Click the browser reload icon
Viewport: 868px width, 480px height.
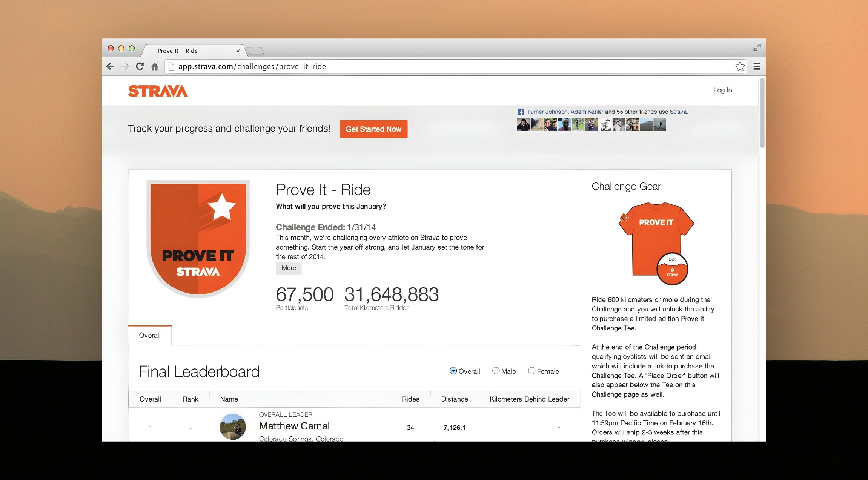[140, 67]
